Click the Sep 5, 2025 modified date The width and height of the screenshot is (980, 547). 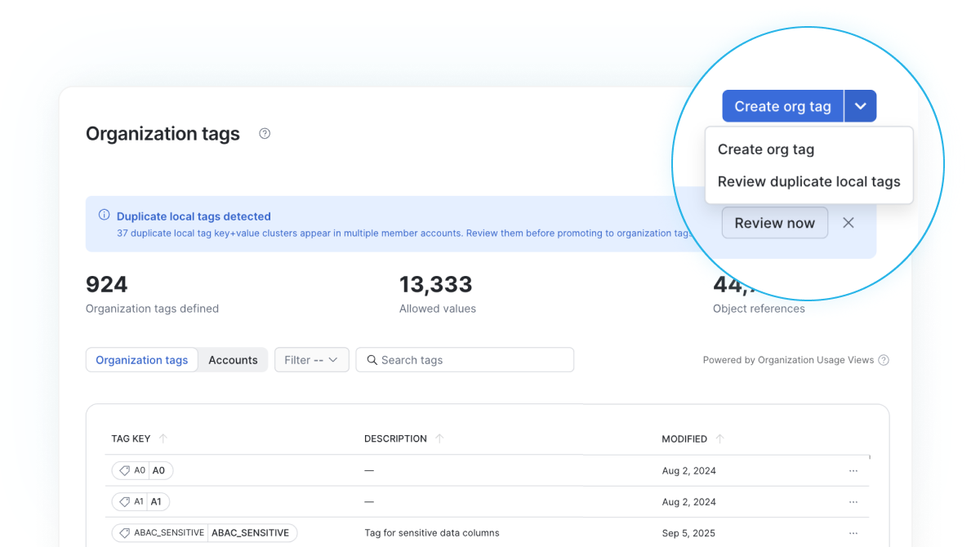point(688,533)
